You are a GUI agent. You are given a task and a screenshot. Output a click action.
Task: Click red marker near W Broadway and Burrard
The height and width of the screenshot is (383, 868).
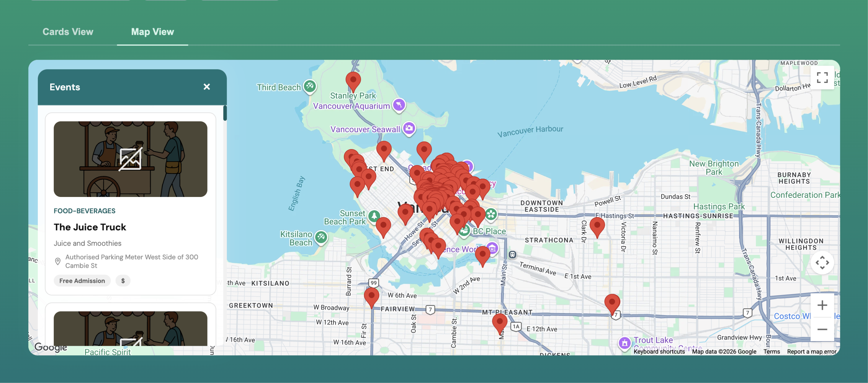pyautogui.click(x=371, y=297)
